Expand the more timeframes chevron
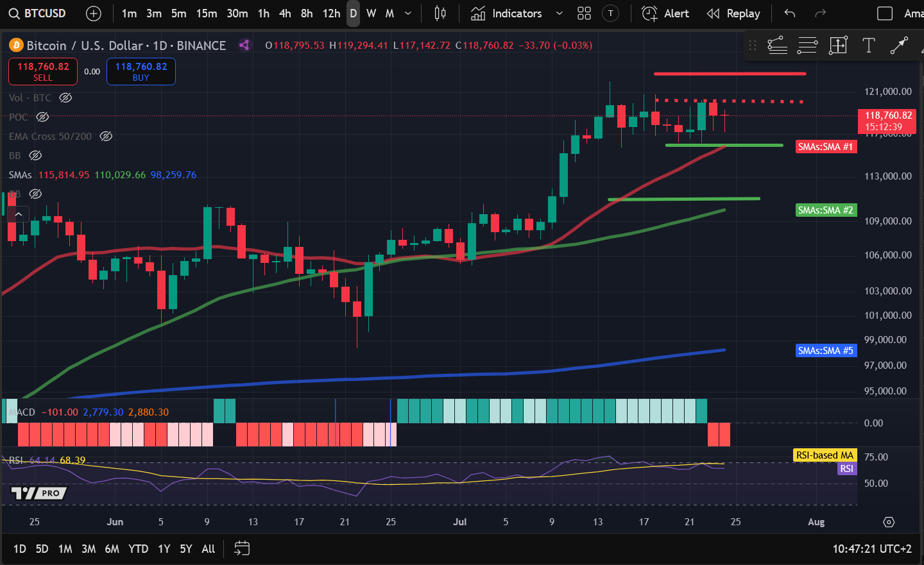The image size is (924, 565). pos(408,13)
